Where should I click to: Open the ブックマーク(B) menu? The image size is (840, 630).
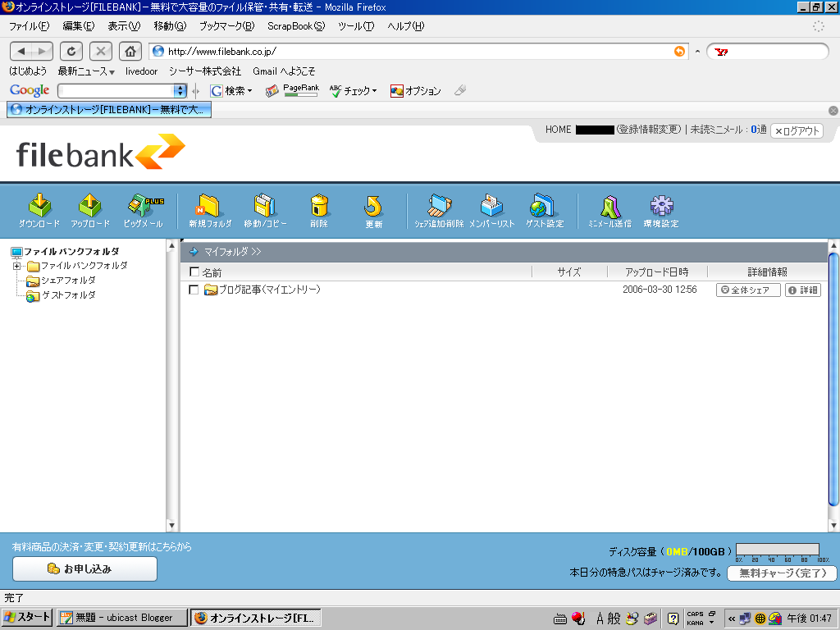tap(226, 26)
